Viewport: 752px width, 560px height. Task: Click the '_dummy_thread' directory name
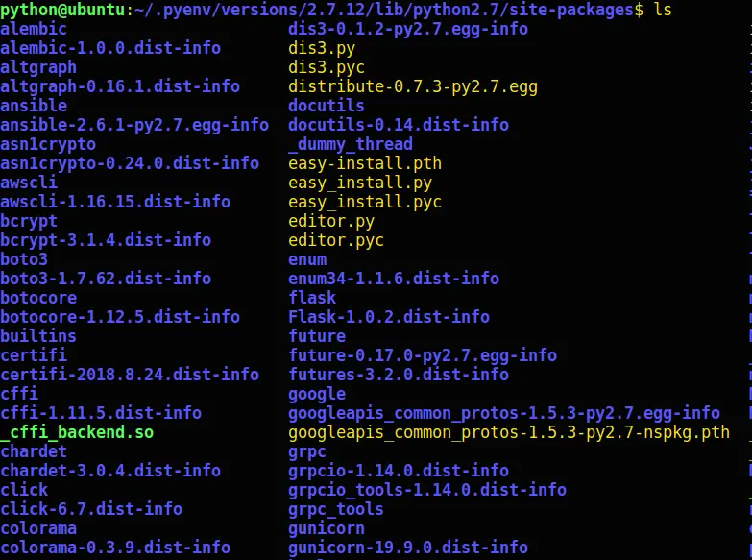click(x=351, y=144)
